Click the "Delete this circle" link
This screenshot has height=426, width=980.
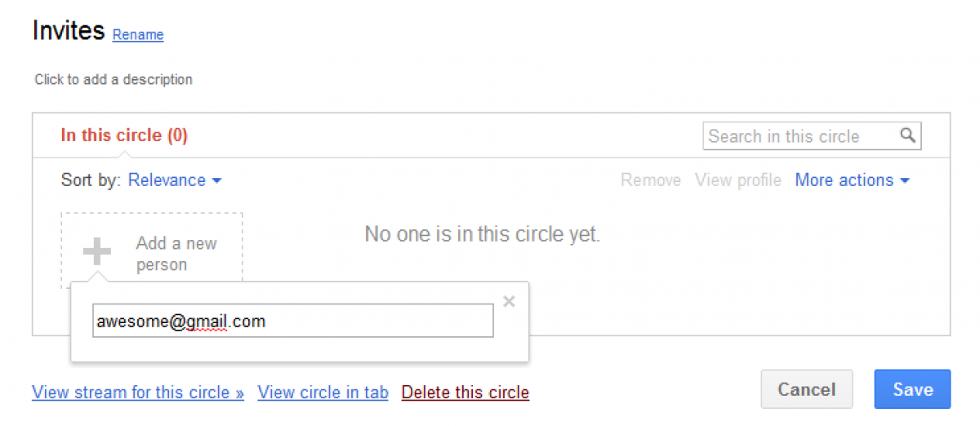pyautogui.click(x=465, y=393)
